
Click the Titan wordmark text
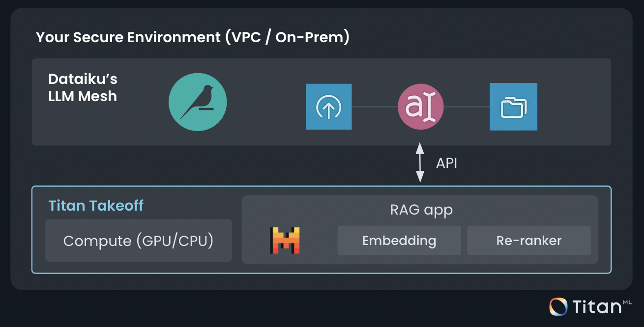tap(597, 307)
